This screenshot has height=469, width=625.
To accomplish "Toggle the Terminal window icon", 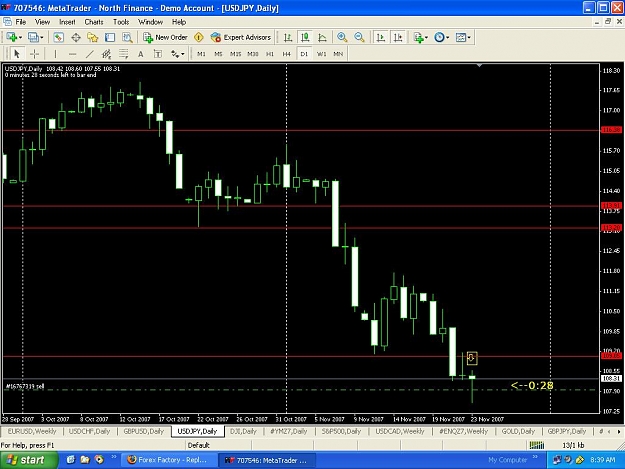I will pyautogui.click(x=110, y=37).
